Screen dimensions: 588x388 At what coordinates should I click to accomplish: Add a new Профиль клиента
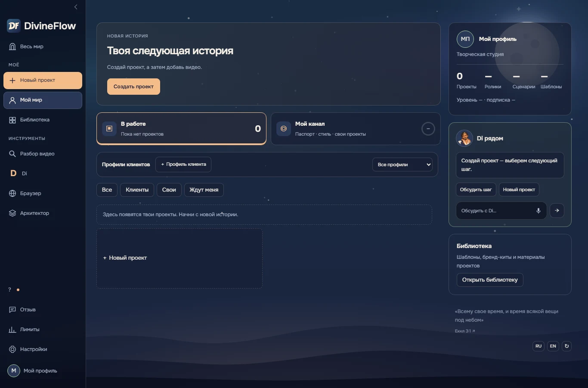point(183,164)
